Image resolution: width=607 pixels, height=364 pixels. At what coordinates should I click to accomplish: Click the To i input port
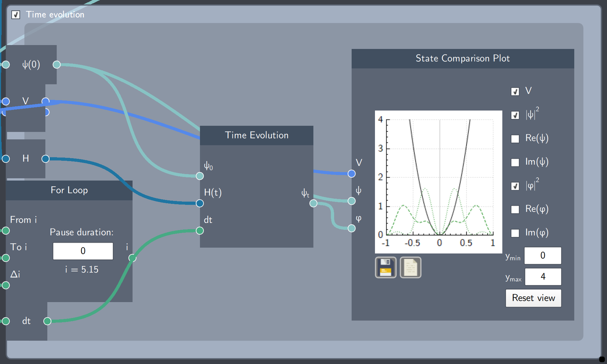pos(6,258)
